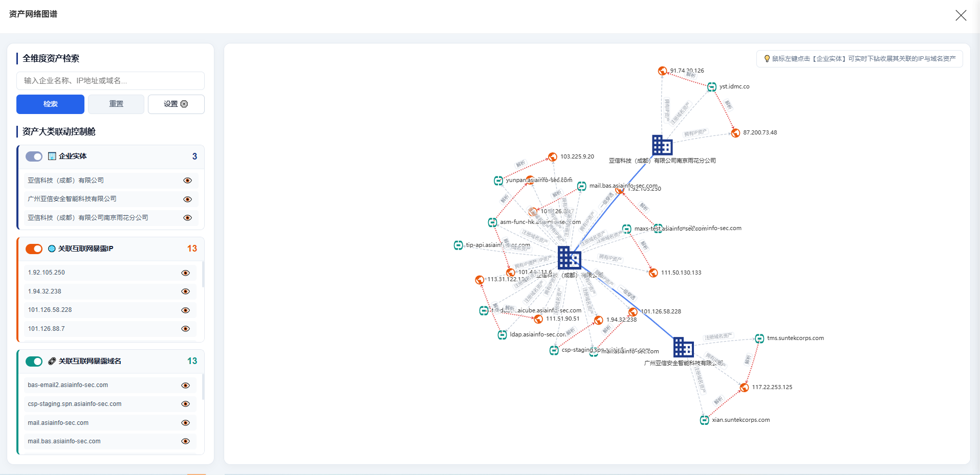
Task: Disable the 关联互联网暴露IP switch
Action: pos(34,248)
